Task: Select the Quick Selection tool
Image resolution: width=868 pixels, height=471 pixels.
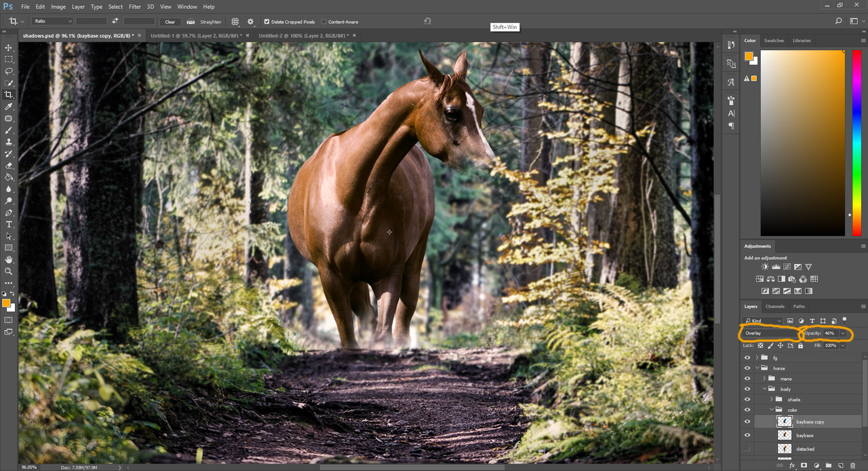Action: click(9, 83)
